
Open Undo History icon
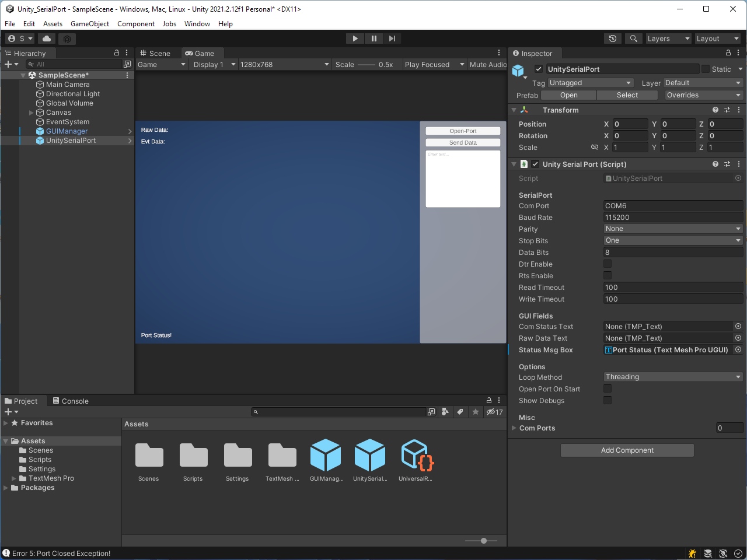pos(612,38)
